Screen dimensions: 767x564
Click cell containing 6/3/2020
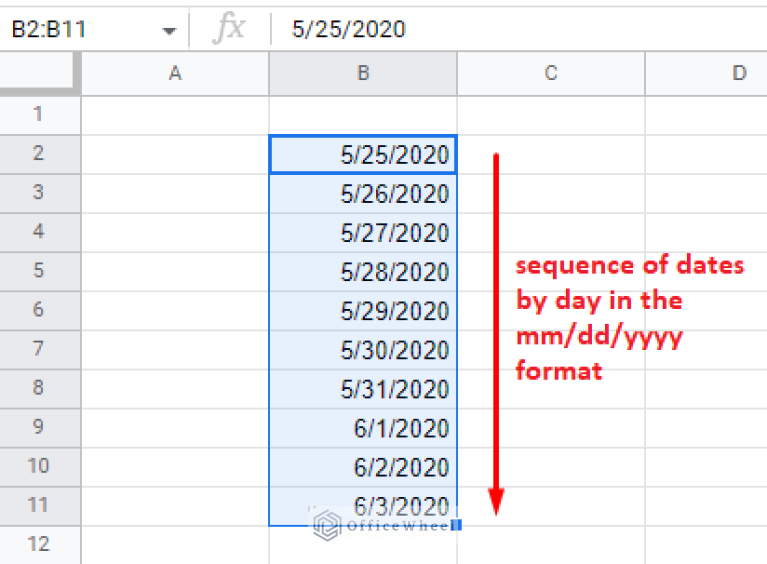coord(363,506)
